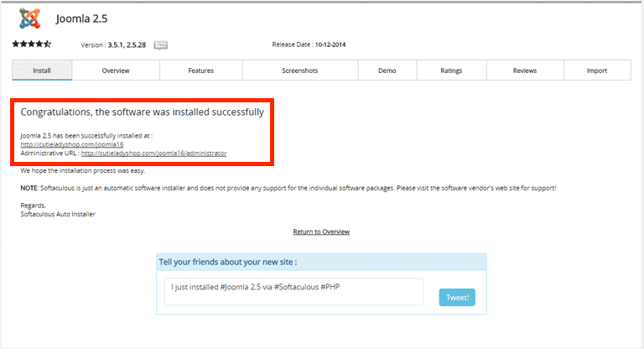Click the Return to Overview link
This screenshot has height=349, width=644.
coord(321,232)
